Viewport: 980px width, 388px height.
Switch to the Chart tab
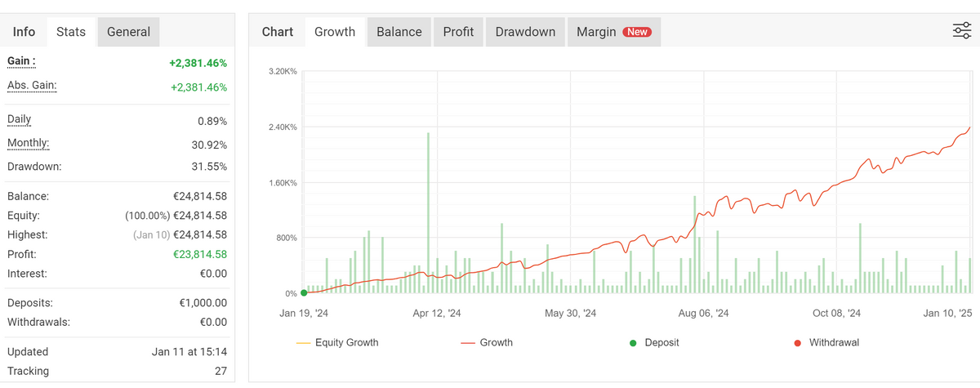tap(278, 32)
